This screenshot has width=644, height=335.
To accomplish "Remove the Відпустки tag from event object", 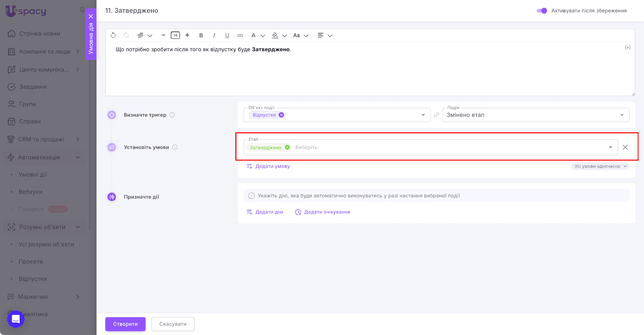I will click(x=281, y=115).
